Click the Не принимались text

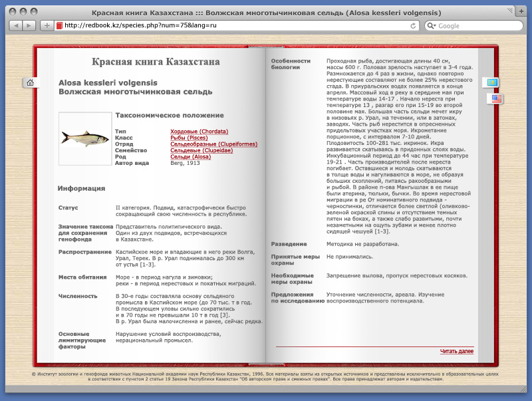[350, 257]
